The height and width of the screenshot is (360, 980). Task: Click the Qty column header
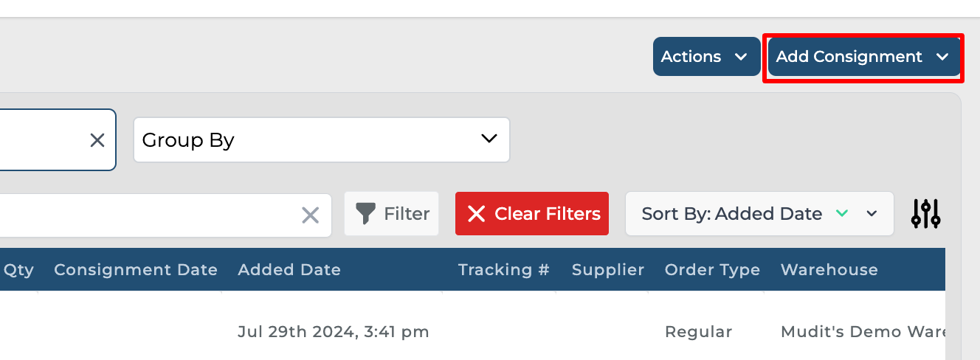coord(18,270)
